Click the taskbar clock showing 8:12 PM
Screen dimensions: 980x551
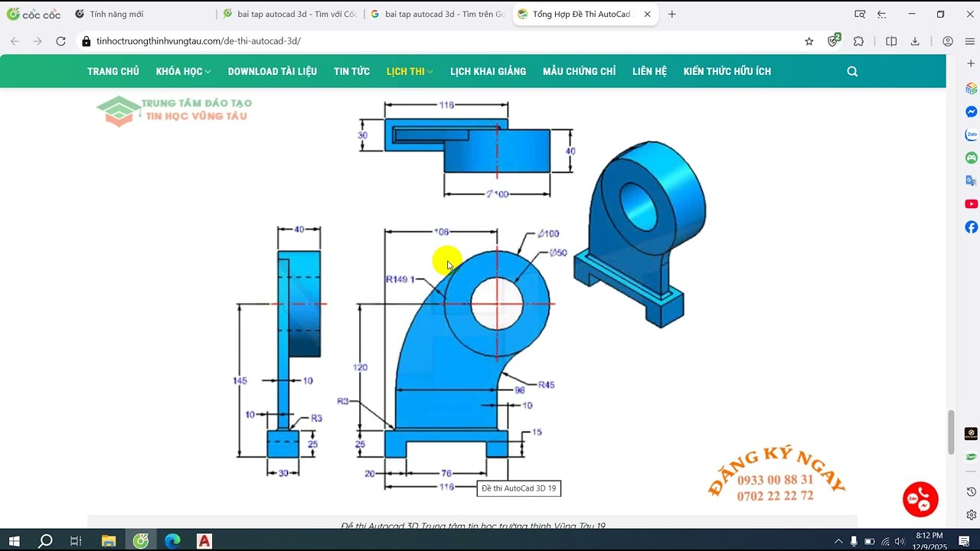[929, 541]
